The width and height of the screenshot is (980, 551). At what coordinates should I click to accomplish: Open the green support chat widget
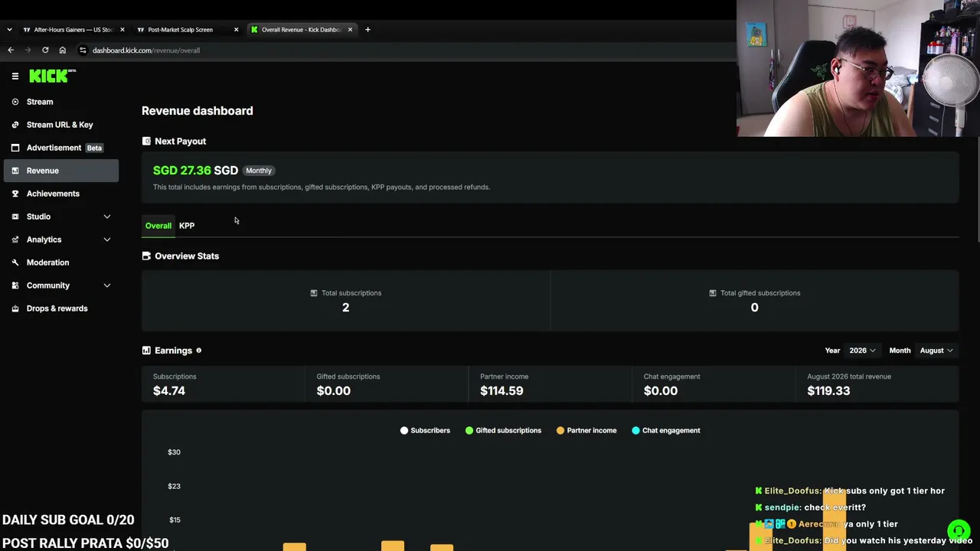click(x=959, y=530)
